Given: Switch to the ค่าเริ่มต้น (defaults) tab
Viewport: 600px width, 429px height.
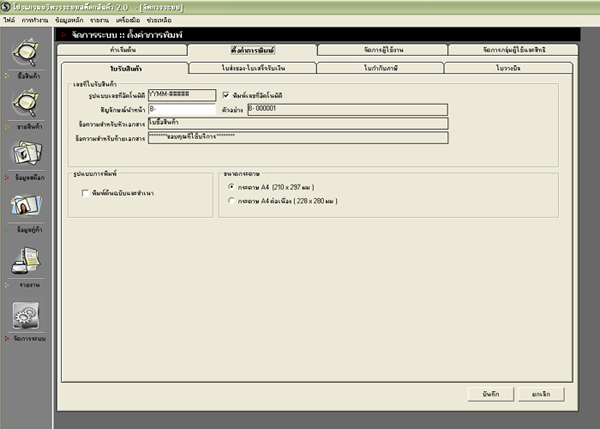Looking at the screenshot, I should (x=122, y=49).
